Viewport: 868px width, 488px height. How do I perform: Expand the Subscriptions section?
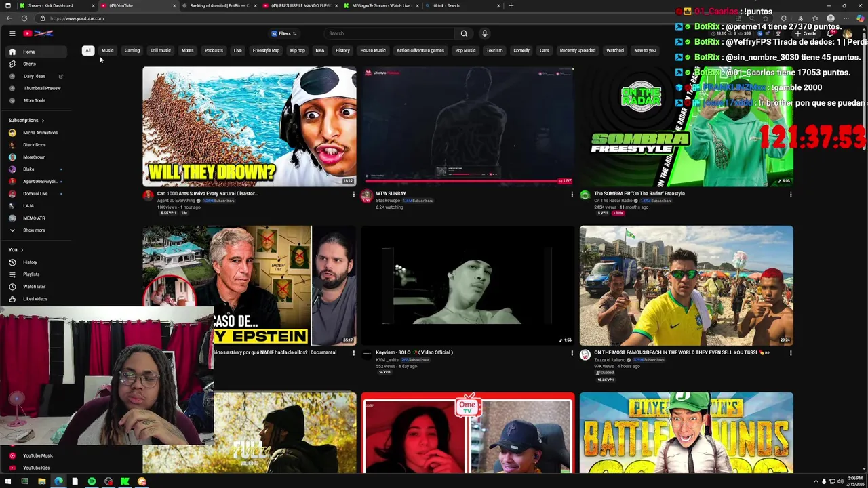coord(26,120)
